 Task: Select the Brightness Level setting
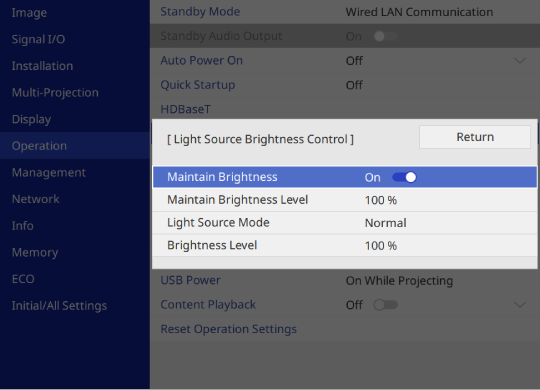tap(345, 246)
